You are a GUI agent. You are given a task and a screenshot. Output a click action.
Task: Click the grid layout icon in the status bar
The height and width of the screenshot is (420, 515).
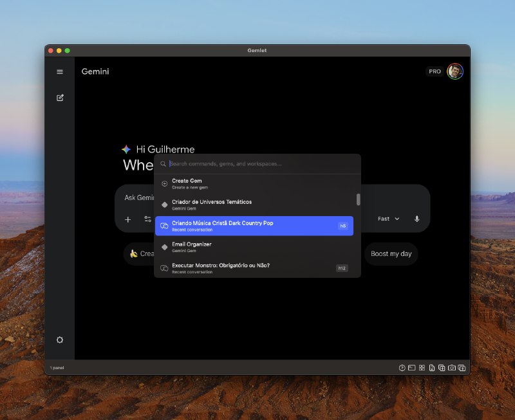[422, 367]
